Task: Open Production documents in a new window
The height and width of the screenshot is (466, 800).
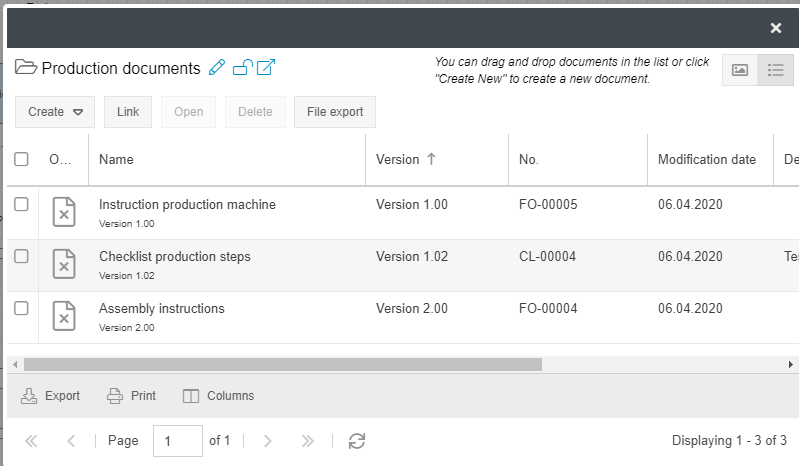Action: point(266,68)
